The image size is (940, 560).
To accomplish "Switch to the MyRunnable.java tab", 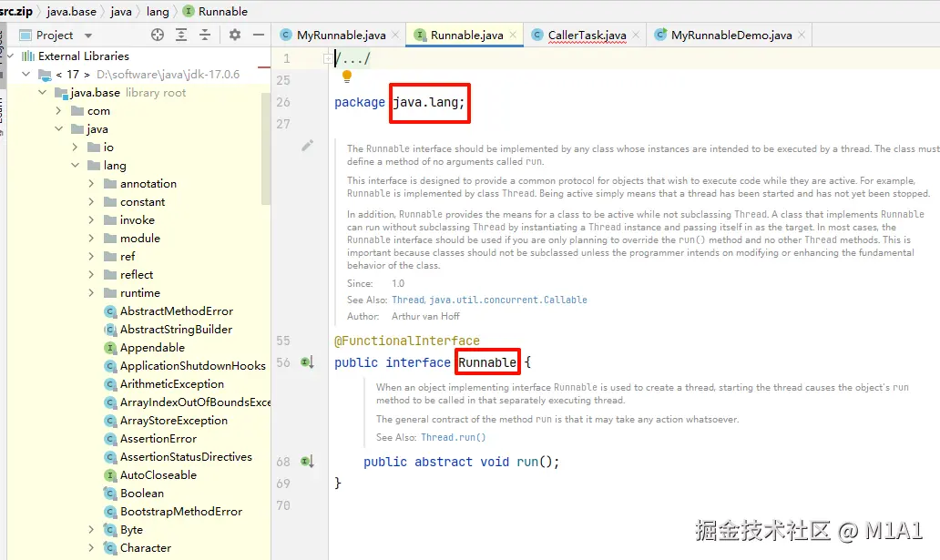I will pos(339,35).
